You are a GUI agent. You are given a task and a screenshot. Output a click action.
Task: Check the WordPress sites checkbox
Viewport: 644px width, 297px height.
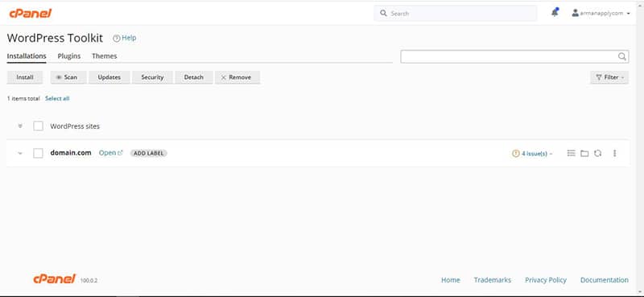(x=38, y=126)
